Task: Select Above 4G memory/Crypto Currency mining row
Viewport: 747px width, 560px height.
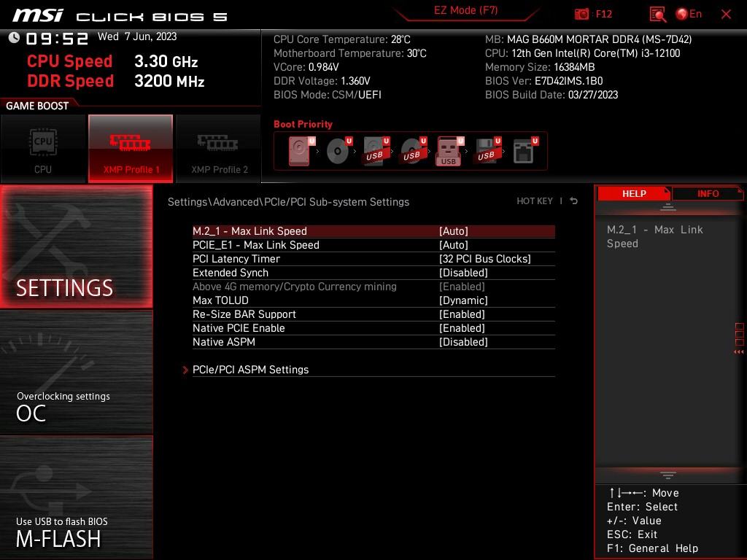Action: pos(373,286)
